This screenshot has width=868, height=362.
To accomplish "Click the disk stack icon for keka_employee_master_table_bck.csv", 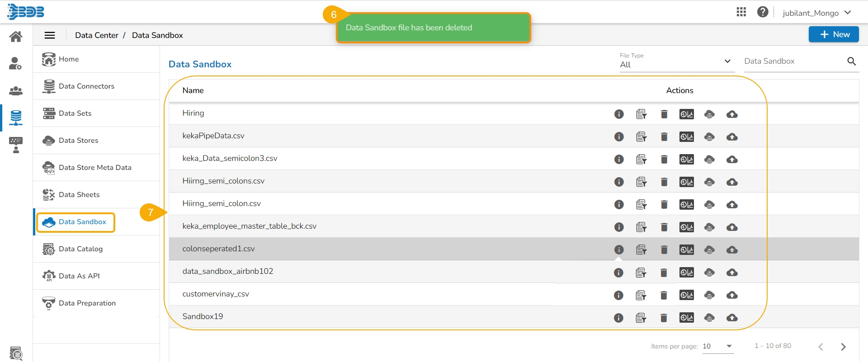I will click(709, 227).
